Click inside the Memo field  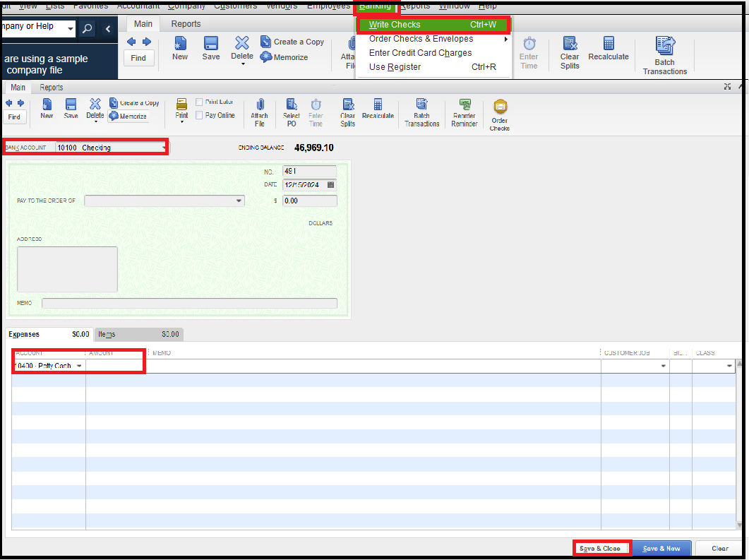click(x=191, y=303)
